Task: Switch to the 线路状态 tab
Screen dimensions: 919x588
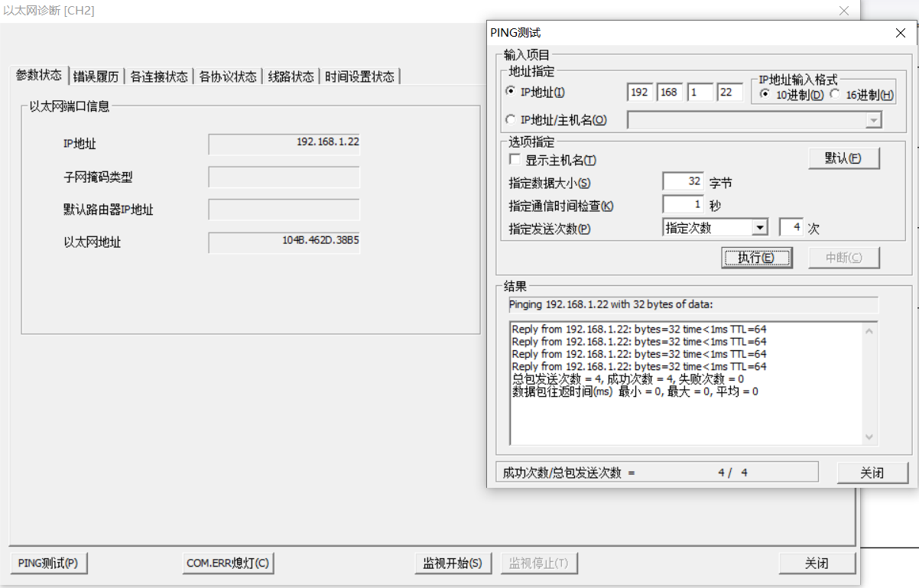Action: click(291, 76)
